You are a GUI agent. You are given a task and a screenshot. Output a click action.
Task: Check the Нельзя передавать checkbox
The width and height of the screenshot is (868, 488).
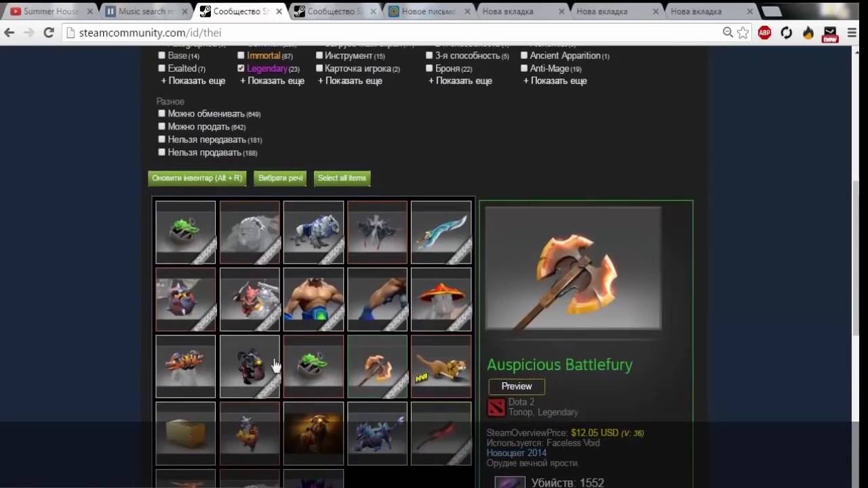click(161, 140)
